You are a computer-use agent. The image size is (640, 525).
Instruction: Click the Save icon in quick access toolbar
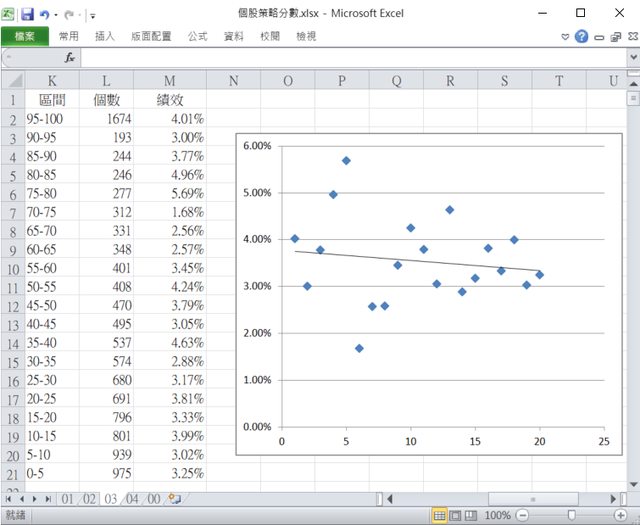click(x=27, y=14)
